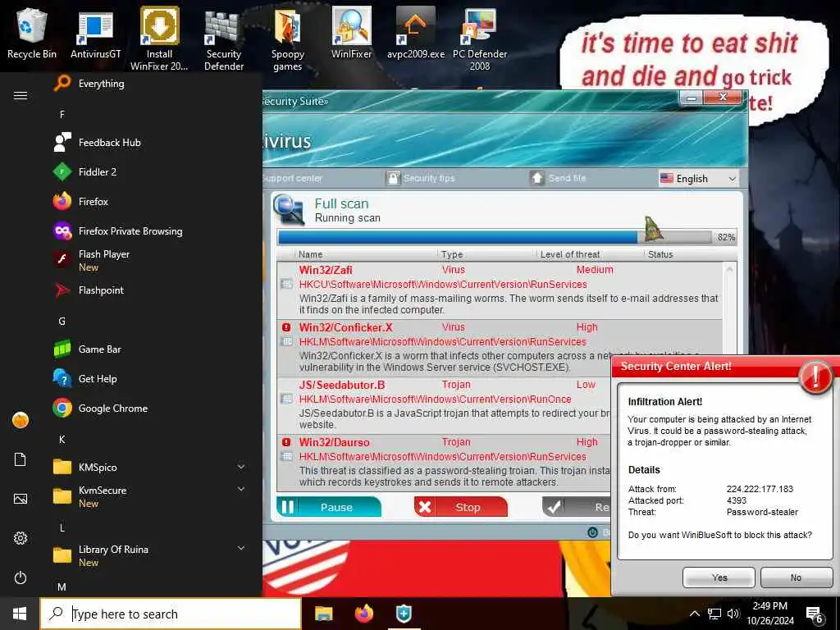Open Install WinFixer desktop shortcut
The height and width of the screenshot is (630, 840).
pyautogui.click(x=159, y=39)
